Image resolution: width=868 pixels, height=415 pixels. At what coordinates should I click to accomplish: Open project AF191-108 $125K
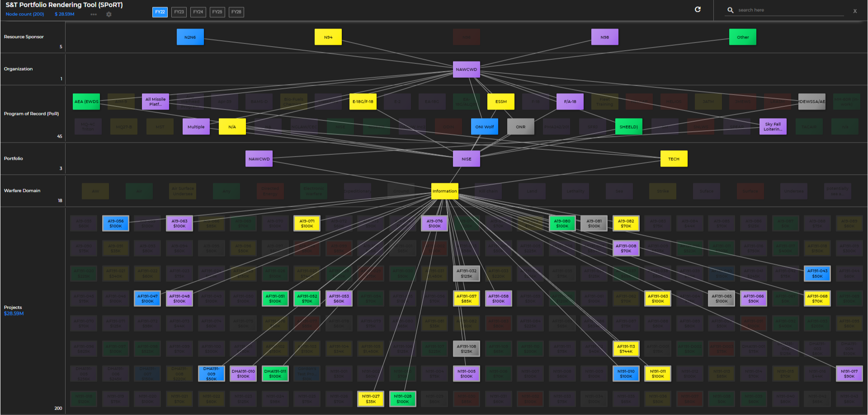[467, 348]
